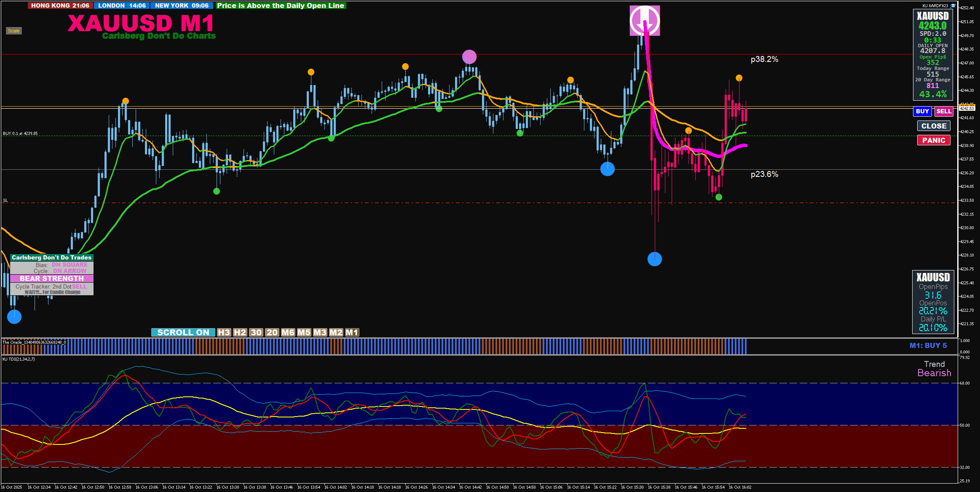Select the M1 timeframe tab
This screenshot has width=980, height=492.
pyautogui.click(x=352, y=332)
